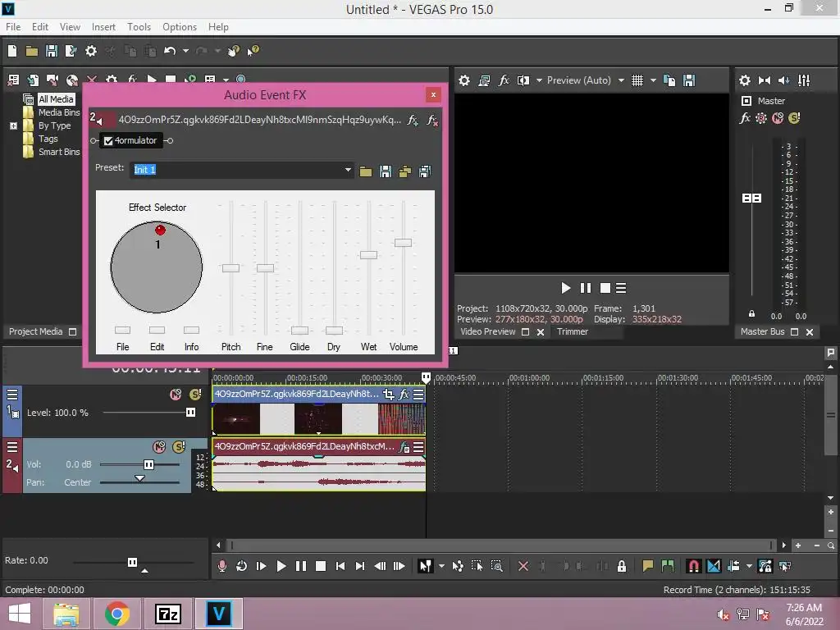This screenshot has width=840, height=630.
Task: Save project using main toolbar disk icon
Action: click(x=52, y=51)
